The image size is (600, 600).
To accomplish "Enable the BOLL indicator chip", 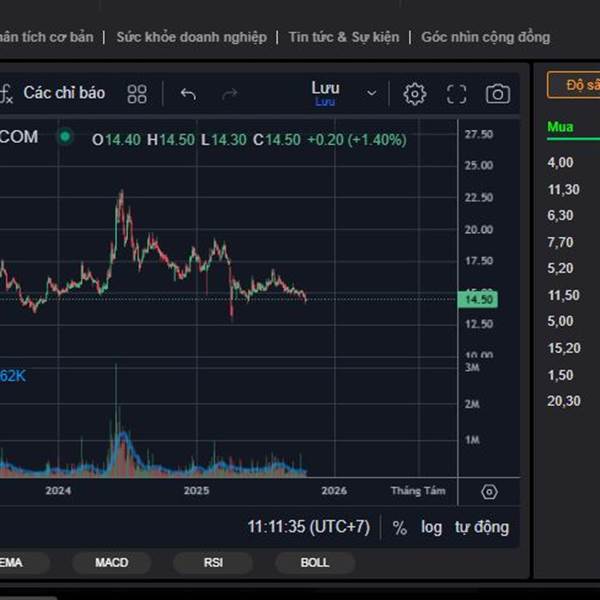I will (315, 562).
